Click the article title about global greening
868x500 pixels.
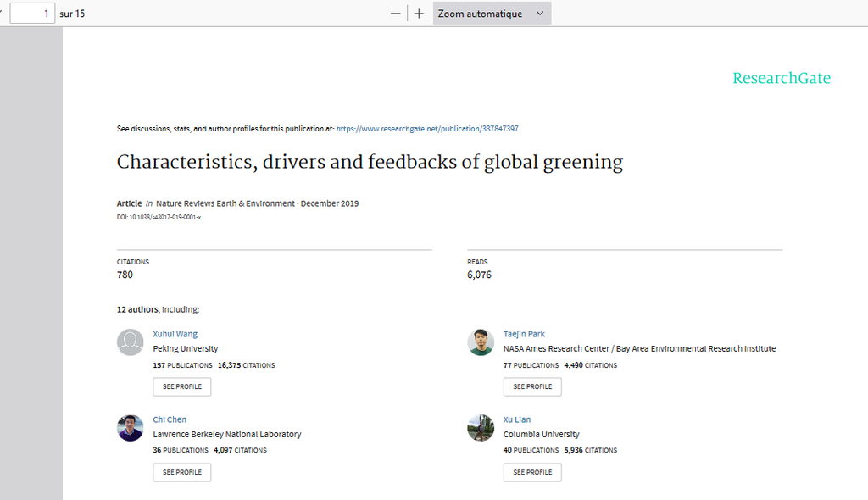[x=370, y=163]
